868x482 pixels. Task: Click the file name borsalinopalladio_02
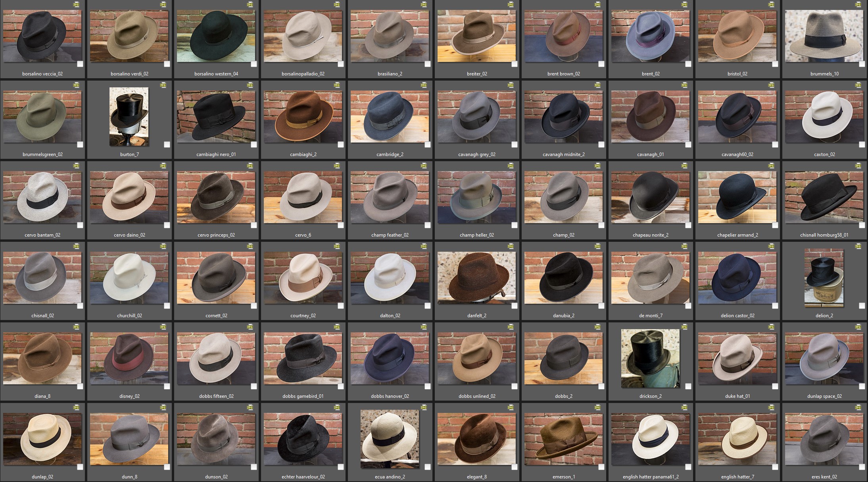tap(303, 74)
